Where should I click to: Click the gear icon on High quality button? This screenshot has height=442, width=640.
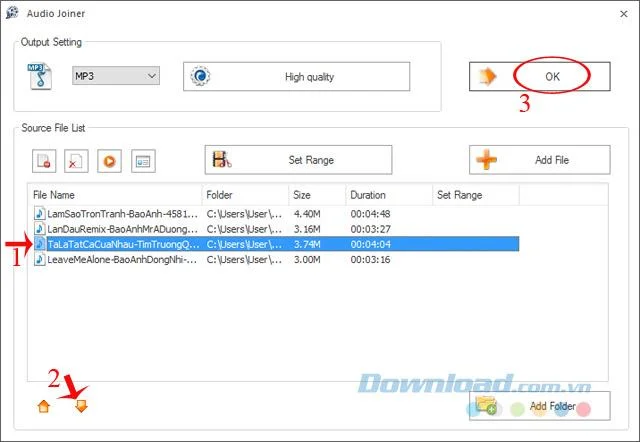click(200, 76)
